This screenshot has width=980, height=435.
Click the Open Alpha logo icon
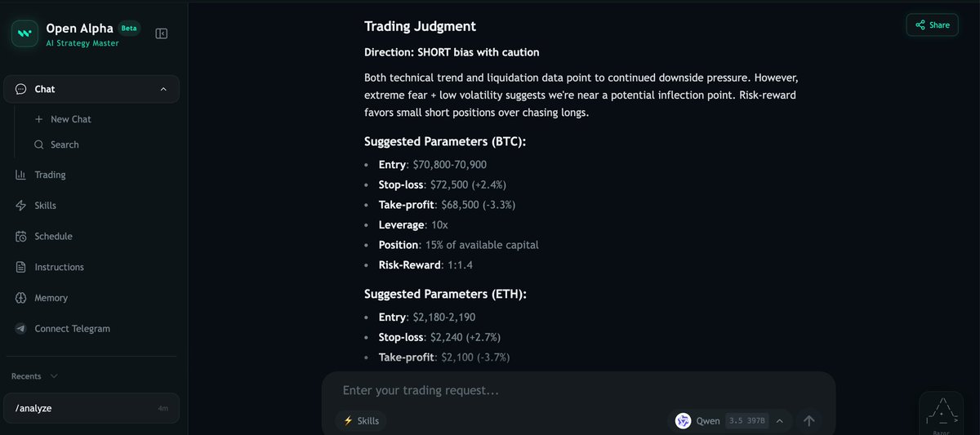pyautogui.click(x=24, y=33)
